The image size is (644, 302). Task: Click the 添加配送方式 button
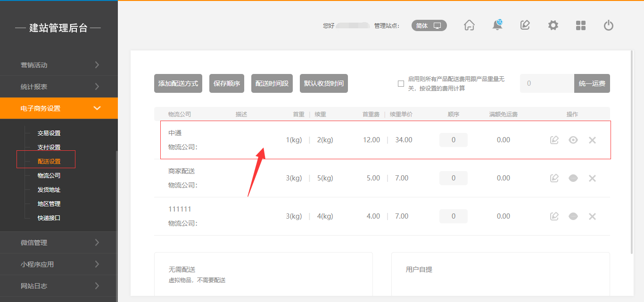178,83
